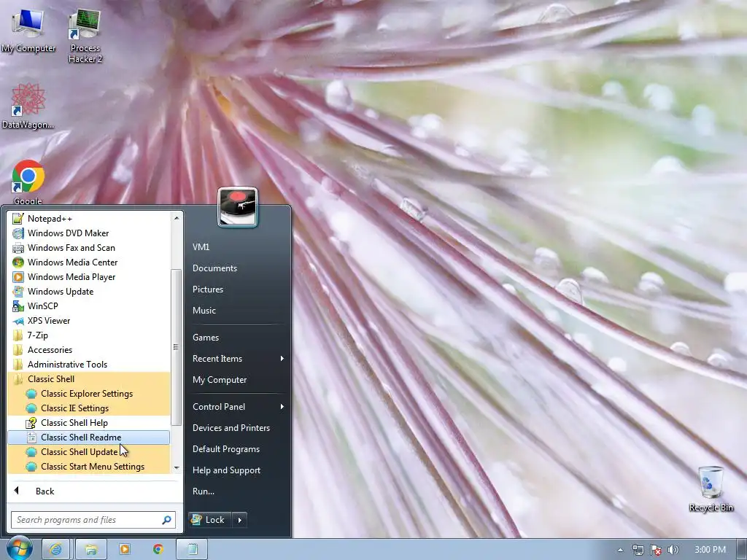Click the Windows DVD Maker icon

[18, 233]
